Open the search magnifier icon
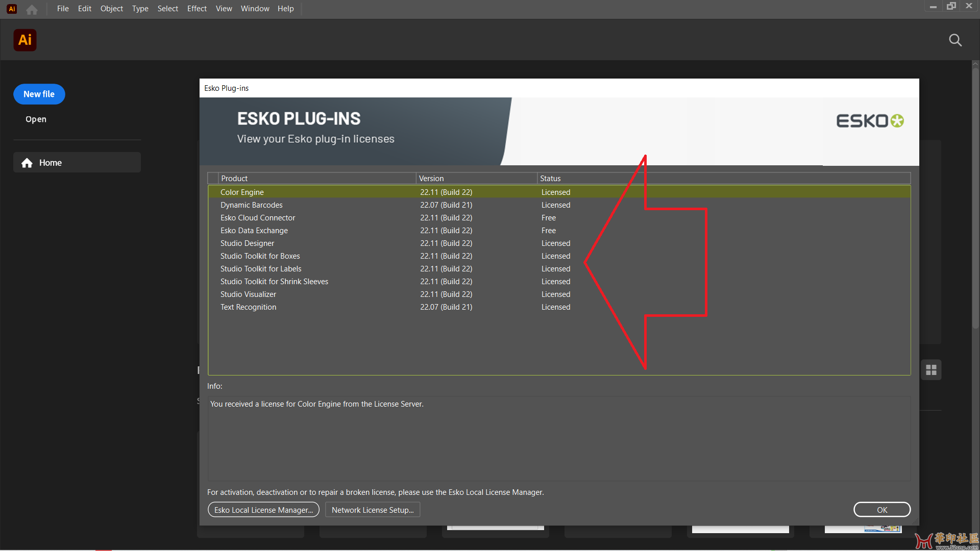 (x=955, y=40)
